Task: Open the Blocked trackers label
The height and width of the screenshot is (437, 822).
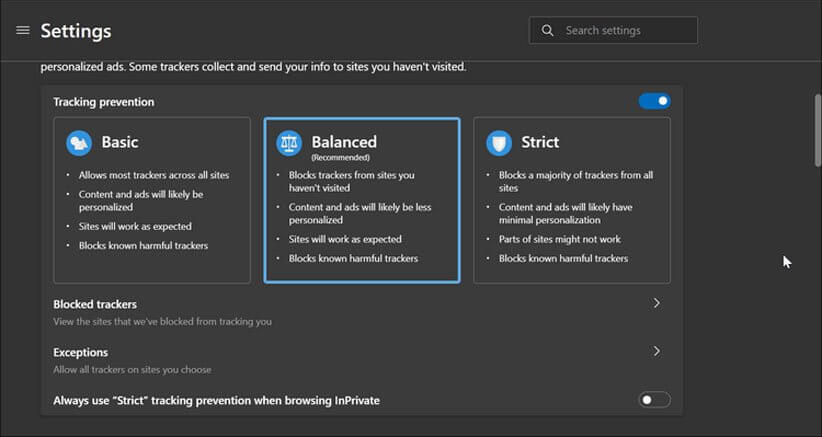Action: coord(95,304)
